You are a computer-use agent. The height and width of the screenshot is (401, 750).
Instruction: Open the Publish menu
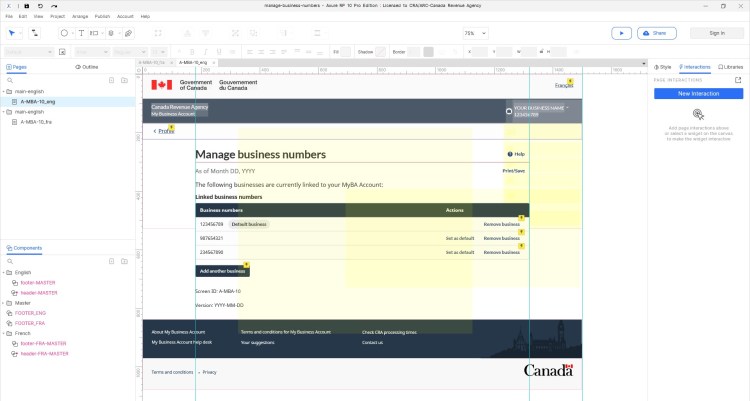click(102, 17)
